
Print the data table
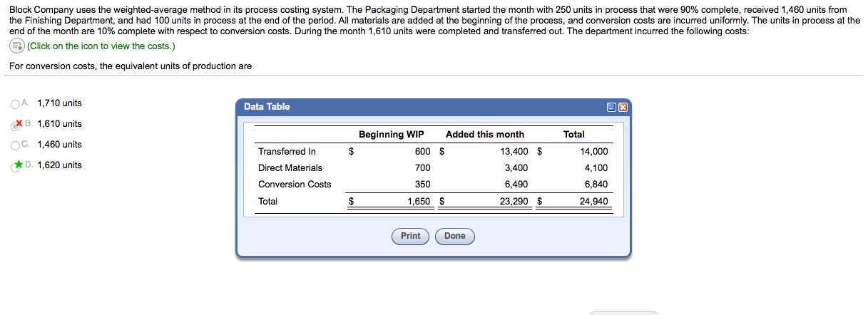[410, 236]
